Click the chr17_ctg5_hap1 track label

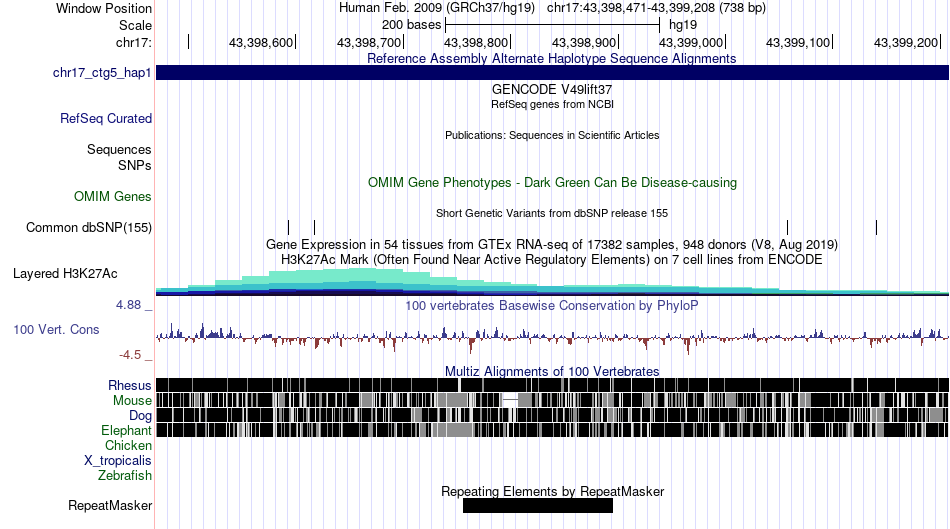click(102, 73)
